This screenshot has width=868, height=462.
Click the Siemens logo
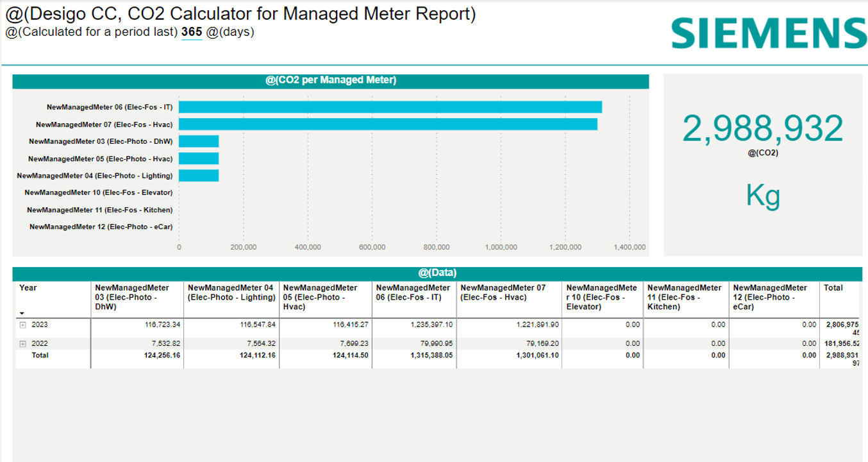[769, 33]
